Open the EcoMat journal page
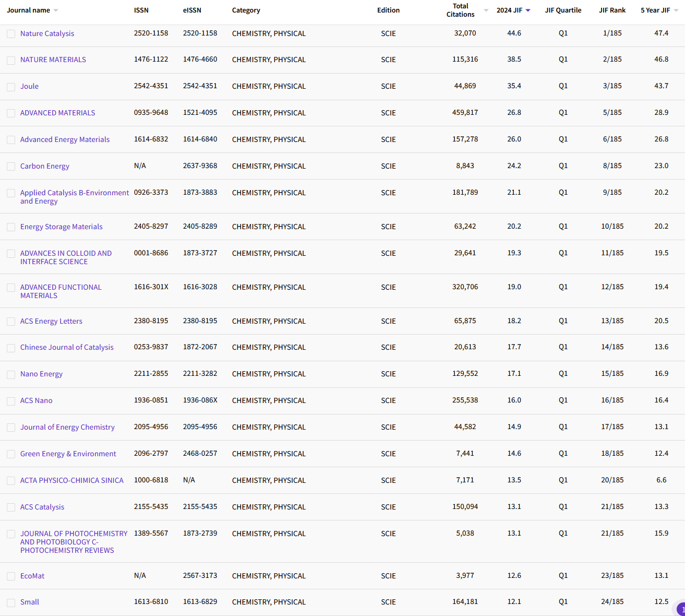 pos(32,576)
